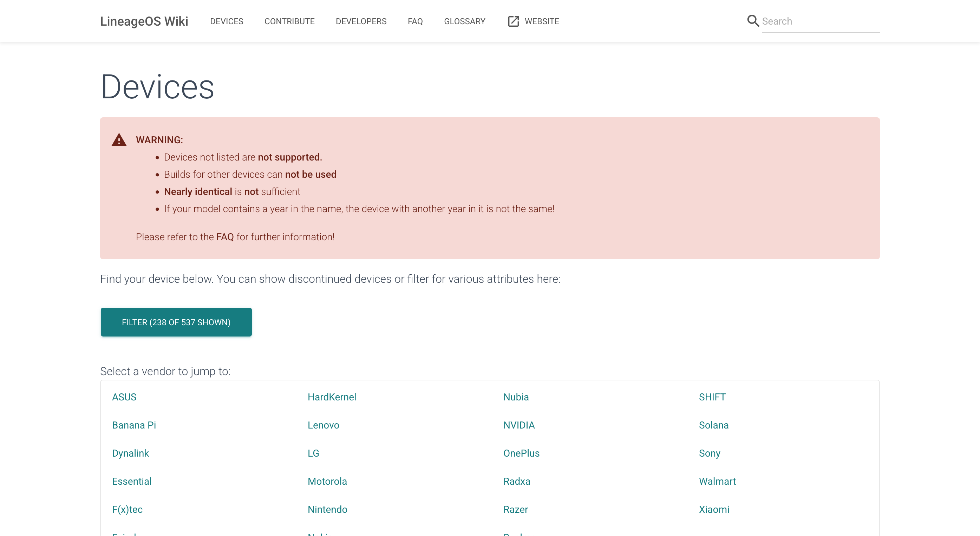Viewport: 980px width, 536px height.
Task: Select the NVIDIA vendor link
Action: coord(519,425)
